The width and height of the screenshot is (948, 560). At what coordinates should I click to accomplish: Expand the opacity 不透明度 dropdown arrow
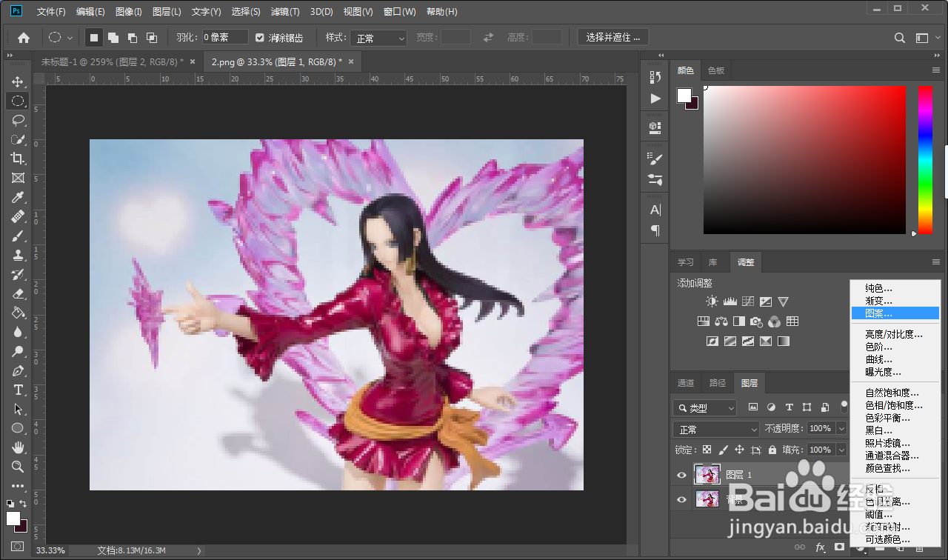[x=841, y=429]
